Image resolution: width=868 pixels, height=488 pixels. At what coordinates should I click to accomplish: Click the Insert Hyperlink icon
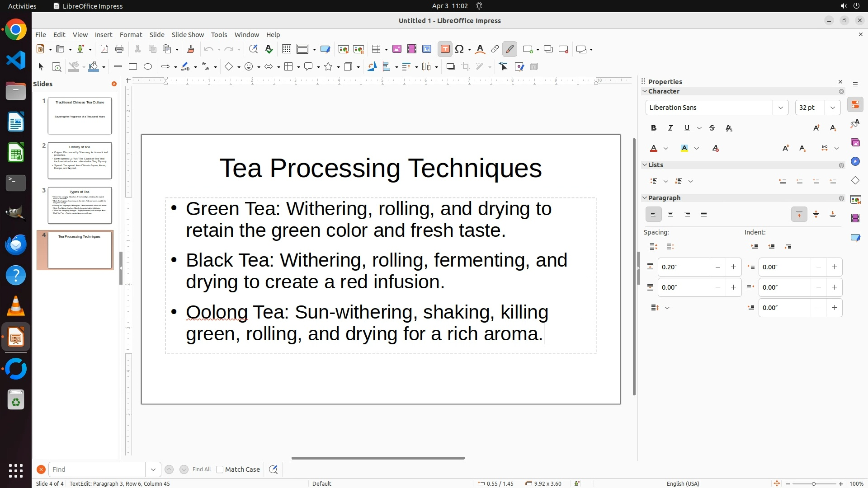[x=495, y=49]
